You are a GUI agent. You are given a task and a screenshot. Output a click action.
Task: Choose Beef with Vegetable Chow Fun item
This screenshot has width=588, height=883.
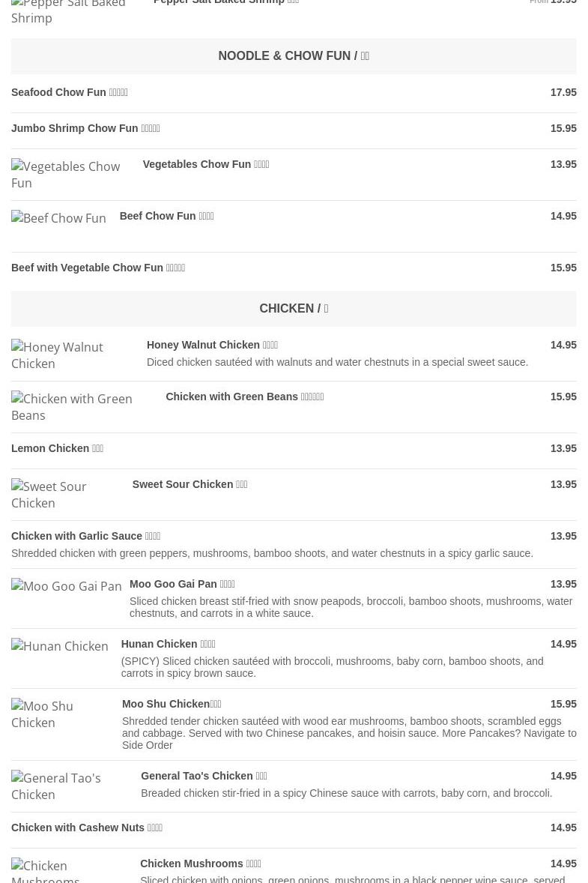[x=98, y=268]
